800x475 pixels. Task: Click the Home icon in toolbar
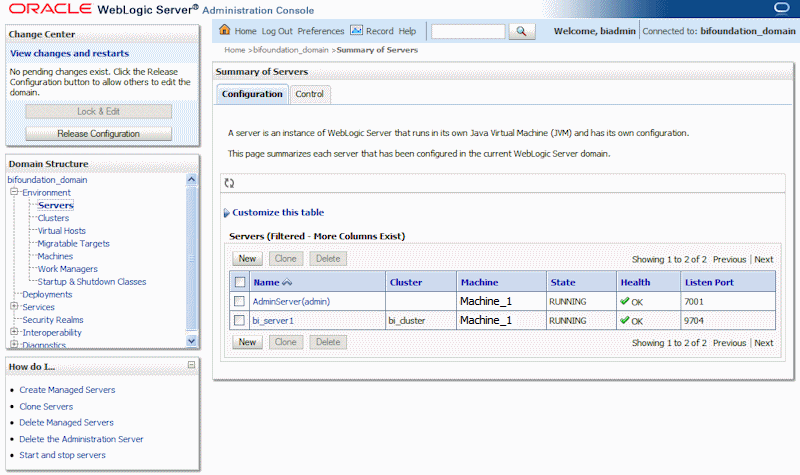[225, 31]
